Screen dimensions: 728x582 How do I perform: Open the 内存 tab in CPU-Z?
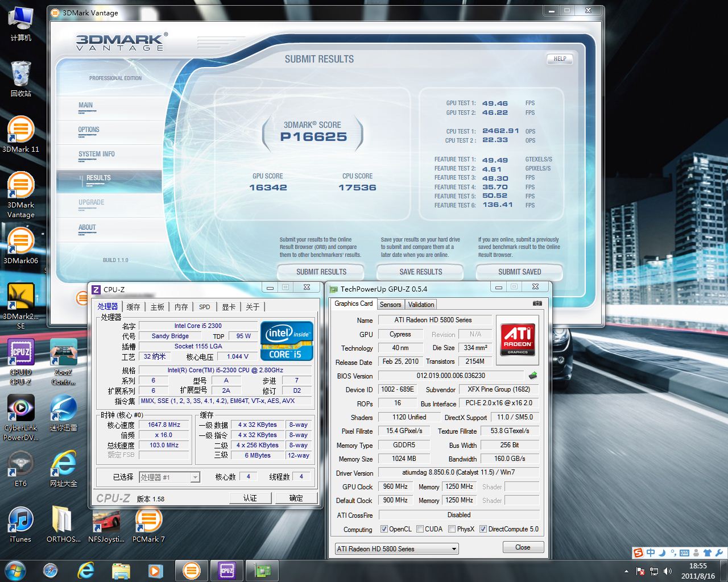pyautogui.click(x=181, y=307)
